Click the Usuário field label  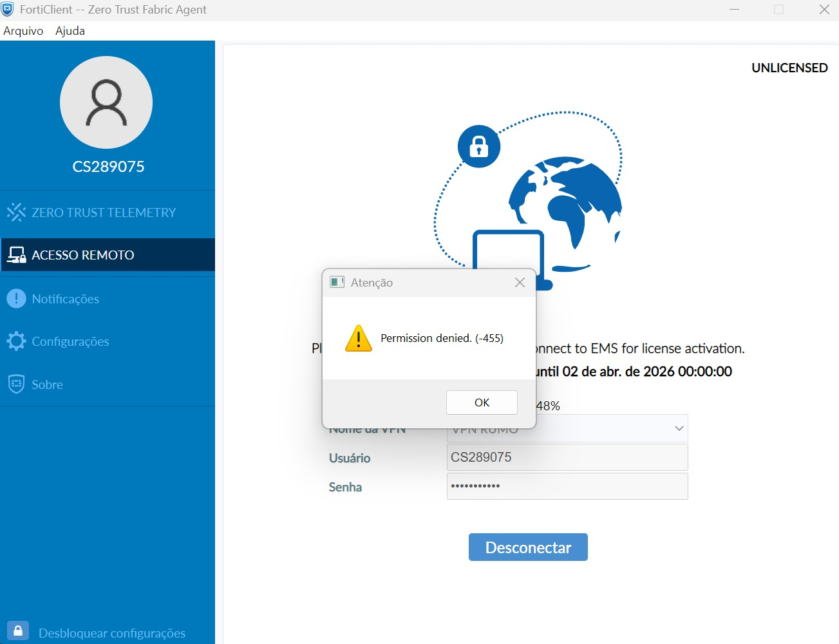(x=350, y=458)
